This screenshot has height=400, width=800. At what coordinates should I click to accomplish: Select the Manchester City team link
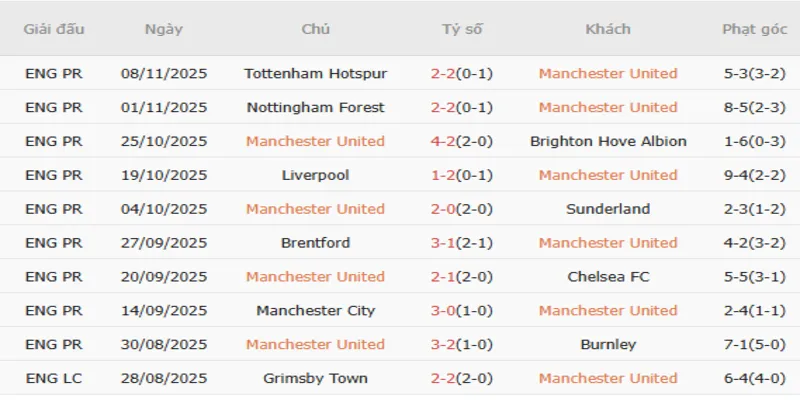(x=315, y=311)
